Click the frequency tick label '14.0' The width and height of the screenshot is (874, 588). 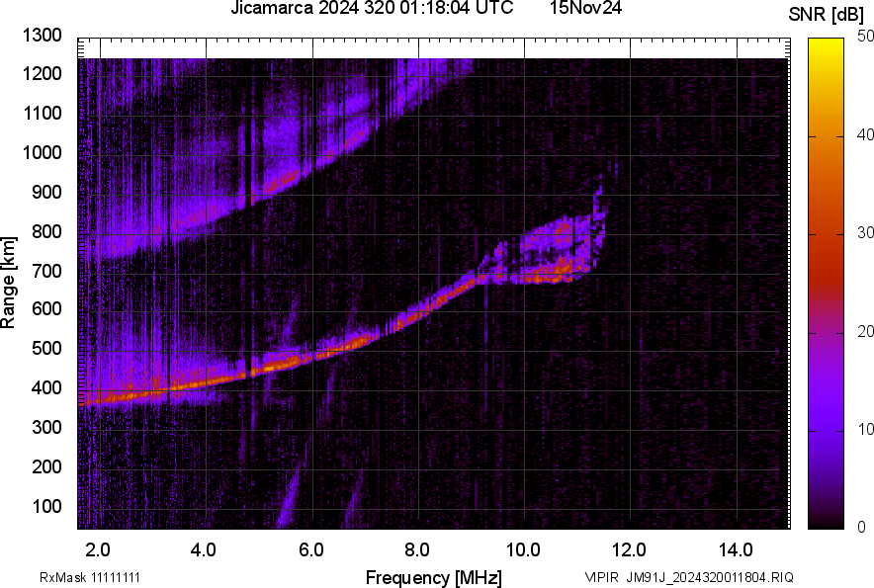pos(736,550)
